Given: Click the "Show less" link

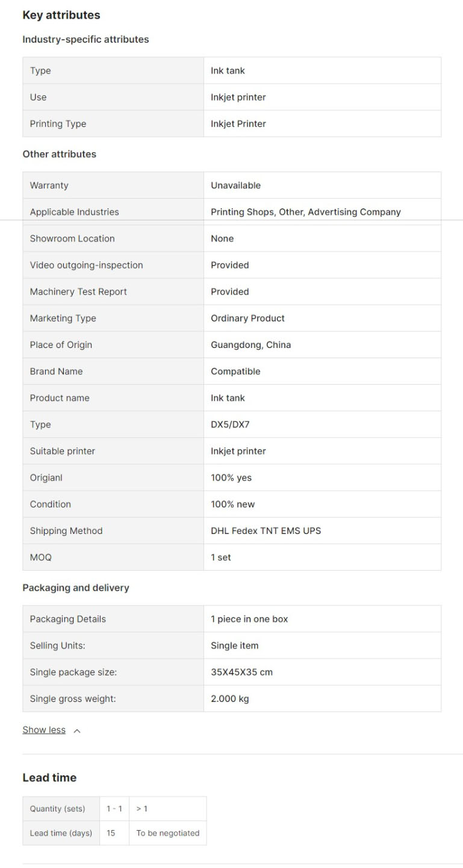Looking at the screenshot, I should 44,730.
